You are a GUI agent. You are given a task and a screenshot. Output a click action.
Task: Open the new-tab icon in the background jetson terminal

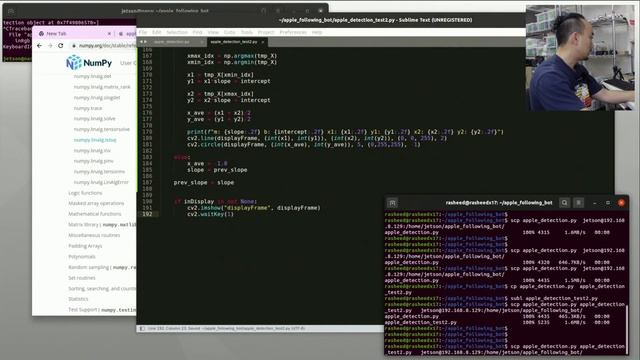pos(11,11)
